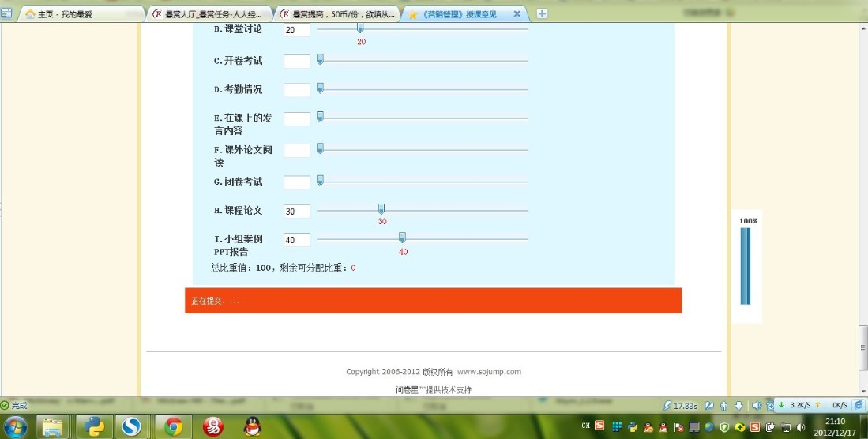868x439 pixels.
Task: Open the www.sojump.com link
Action: [489, 371]
